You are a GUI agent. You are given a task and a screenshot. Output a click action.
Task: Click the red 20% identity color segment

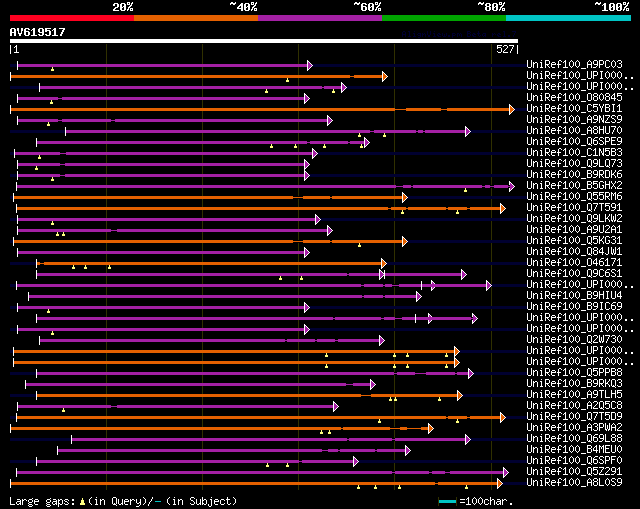coord(72,18)
